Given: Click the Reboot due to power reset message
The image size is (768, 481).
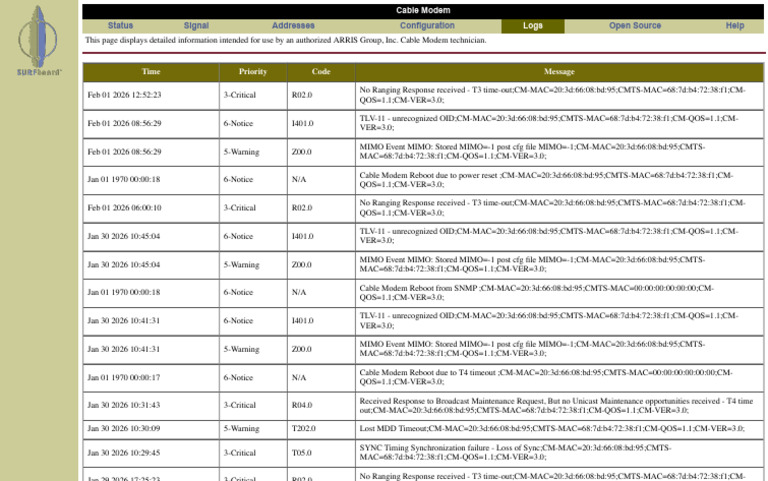Looking at the screenshot, I should pyautogui.click(x=546, y=180).
